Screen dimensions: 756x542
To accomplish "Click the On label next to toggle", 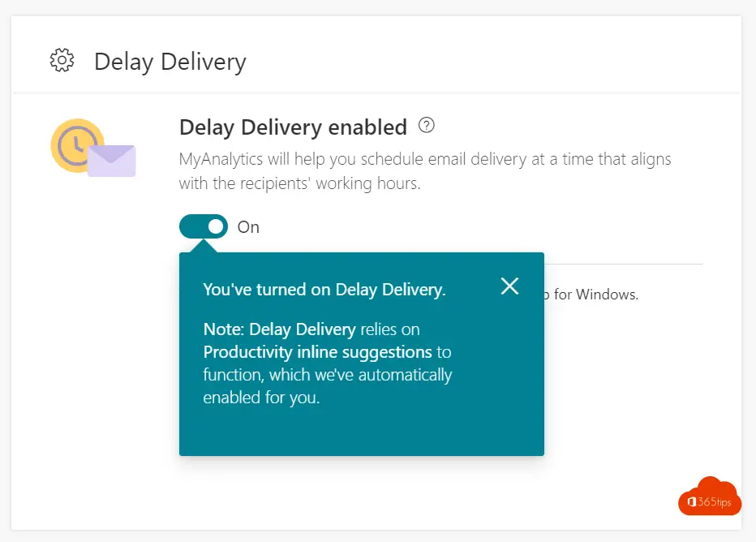I will (248, 227).
